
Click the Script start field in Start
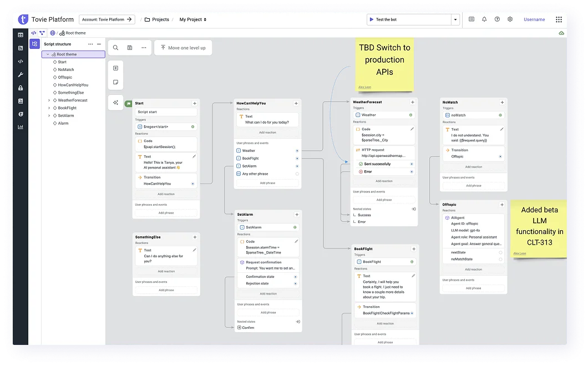166,112
